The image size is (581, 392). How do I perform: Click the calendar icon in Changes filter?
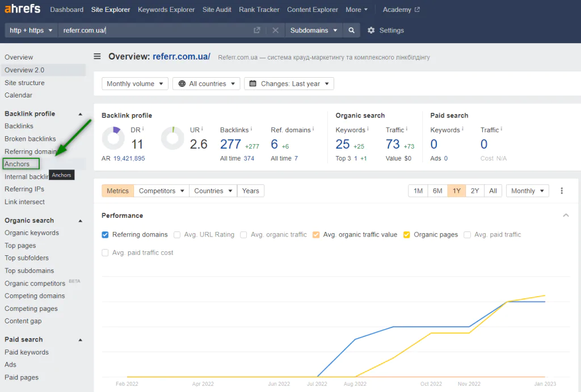click(252, 83)
